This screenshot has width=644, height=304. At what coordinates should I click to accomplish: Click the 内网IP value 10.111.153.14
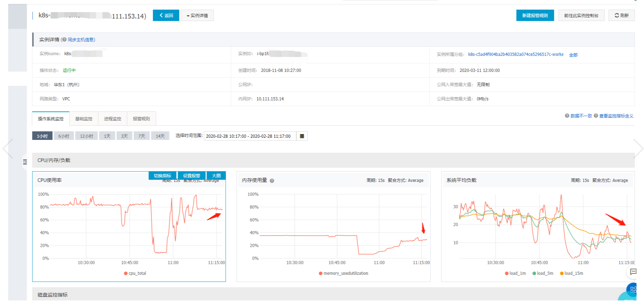pyautogui.click(x=270, y=99)
